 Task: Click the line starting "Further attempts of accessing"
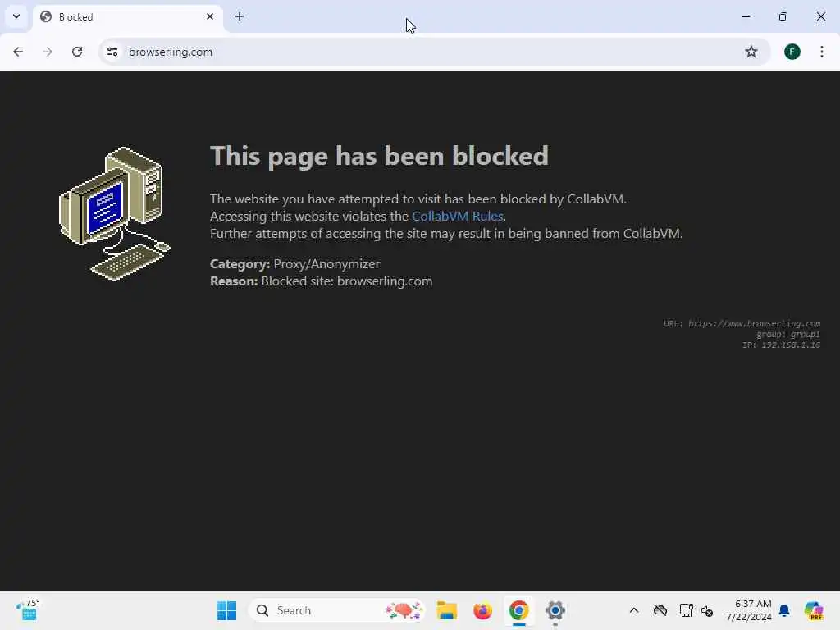tap(446, 233)
